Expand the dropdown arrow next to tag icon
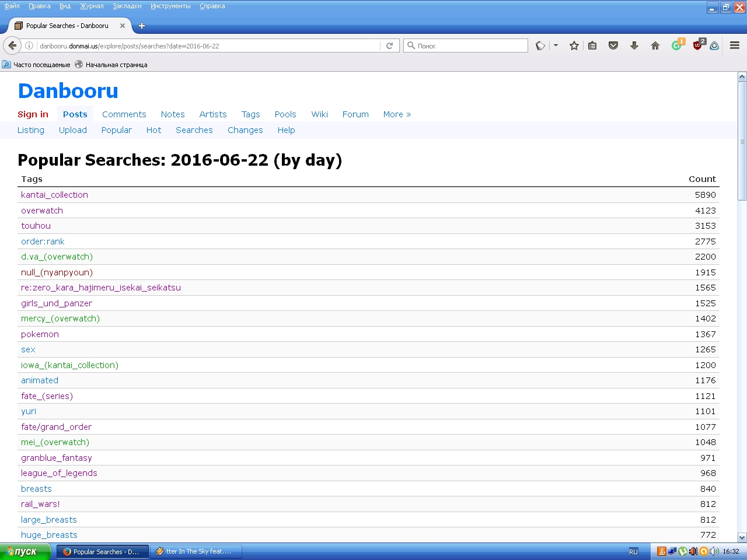The image size is (747, 560). click(x=556, y=45)
